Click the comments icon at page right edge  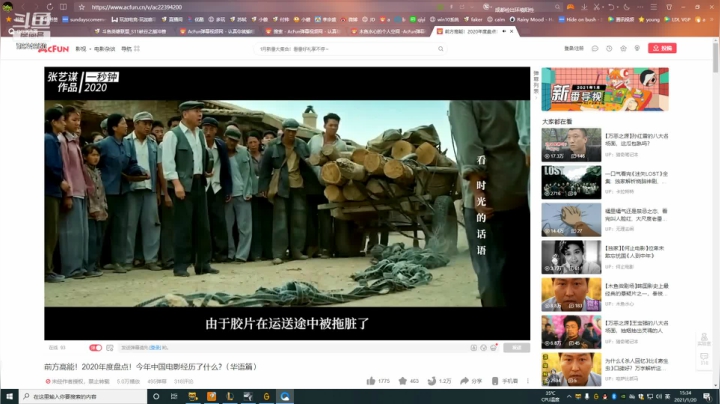(x=704, y=359)
